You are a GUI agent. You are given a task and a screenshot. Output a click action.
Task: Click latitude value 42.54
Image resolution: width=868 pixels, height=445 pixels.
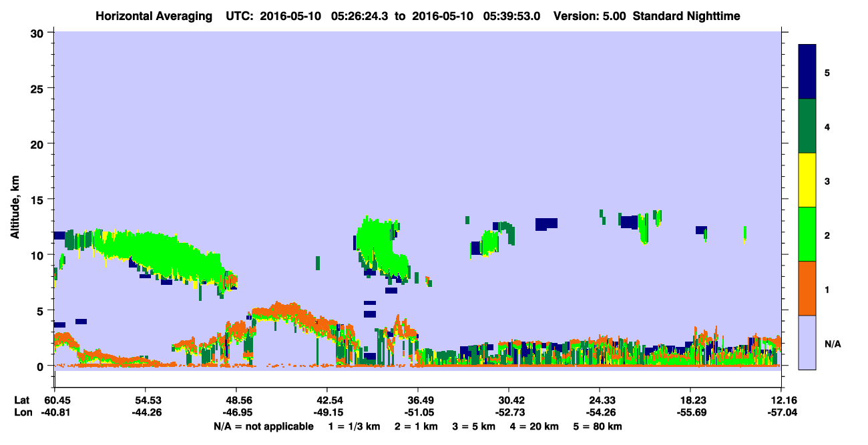[327, 400]
